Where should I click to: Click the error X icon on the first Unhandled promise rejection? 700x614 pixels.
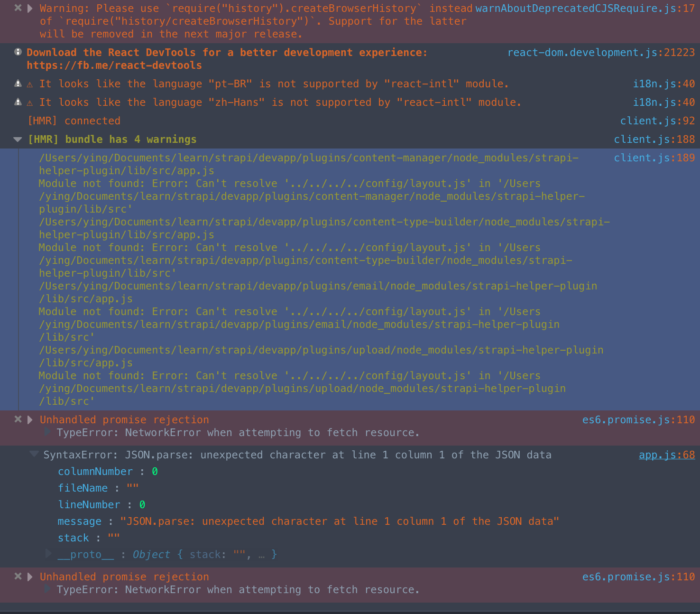click(x=18, y=419)
